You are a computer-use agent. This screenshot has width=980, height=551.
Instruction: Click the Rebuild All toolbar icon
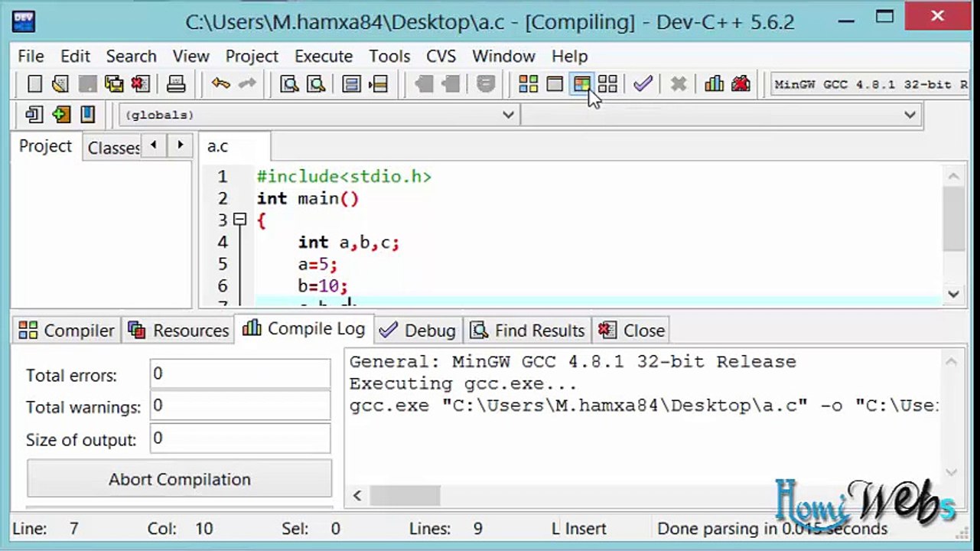pyautogui.click(x=607, y=84)
